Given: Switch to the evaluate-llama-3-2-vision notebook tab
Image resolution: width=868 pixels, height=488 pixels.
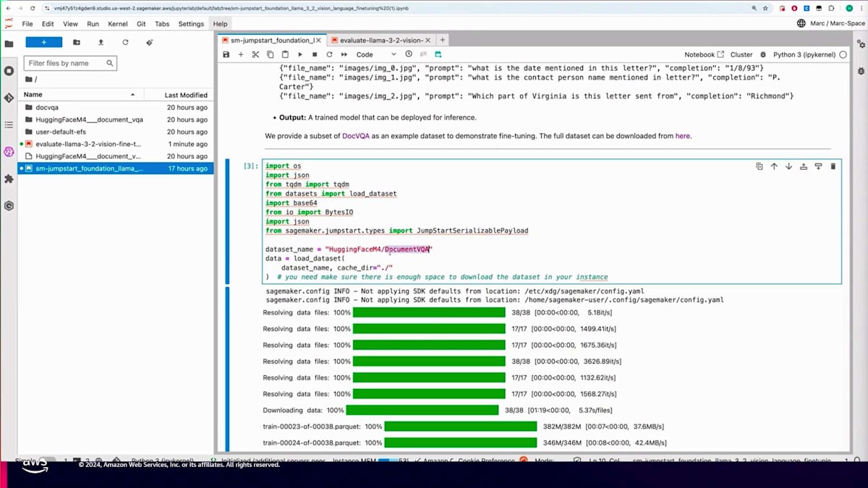Looking at the screenshot, I should [x=376, y=40].
